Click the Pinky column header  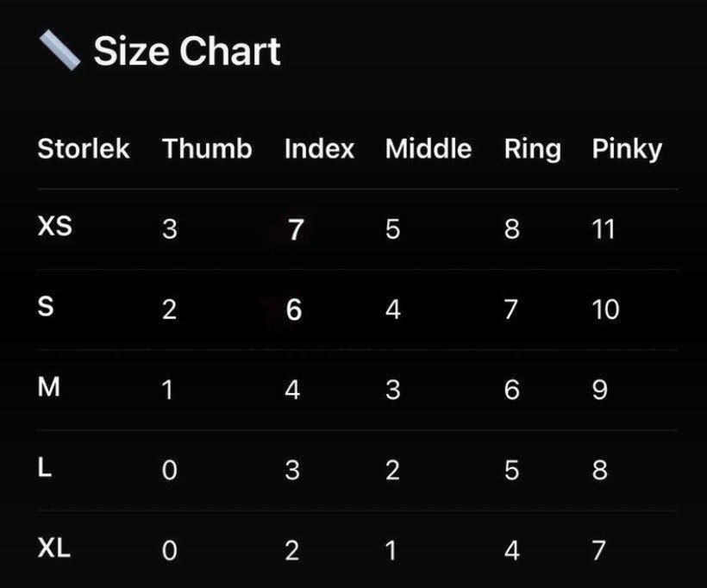(627, 149)
